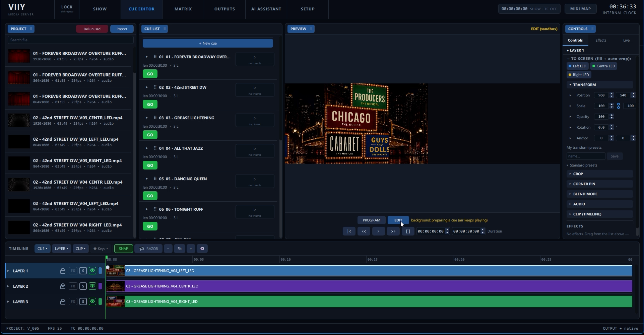
Task: Click the no-thumb box of cue 04
Action: tap(255, 151)
